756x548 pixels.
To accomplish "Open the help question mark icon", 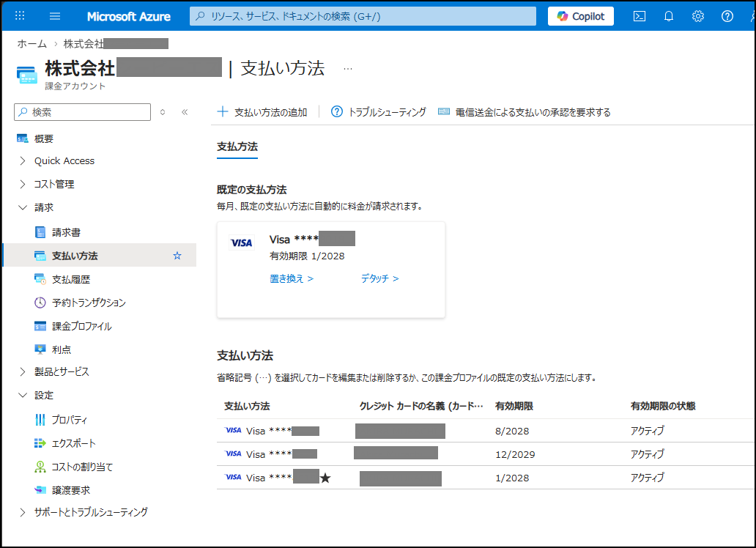I will click(x=726, y=15).
